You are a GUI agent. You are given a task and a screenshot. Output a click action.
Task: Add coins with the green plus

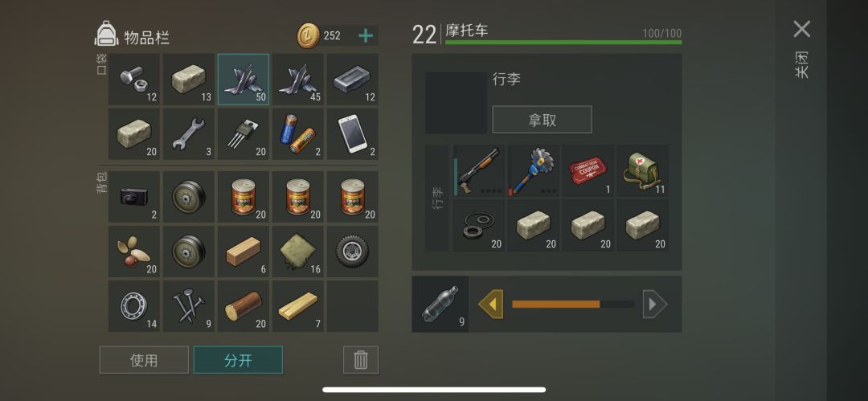366,36
